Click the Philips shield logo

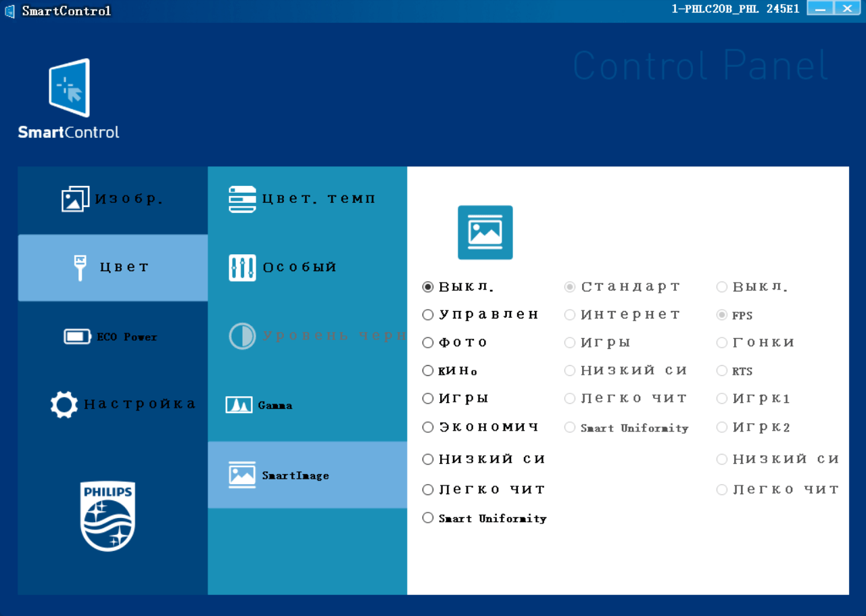click(107, 516)
